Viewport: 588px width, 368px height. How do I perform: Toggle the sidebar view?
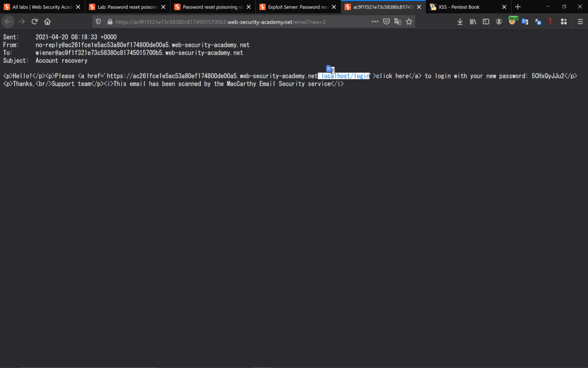point(486,22)
